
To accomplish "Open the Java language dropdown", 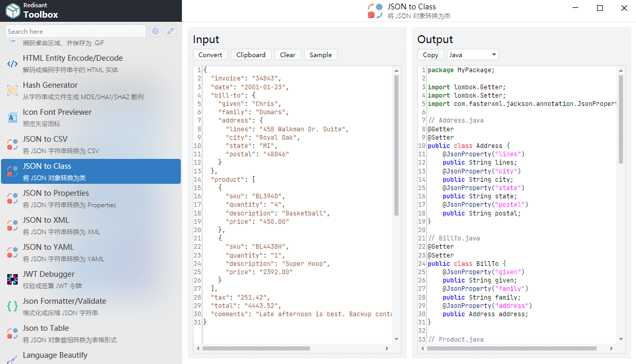I will click(x=472, y=55).
